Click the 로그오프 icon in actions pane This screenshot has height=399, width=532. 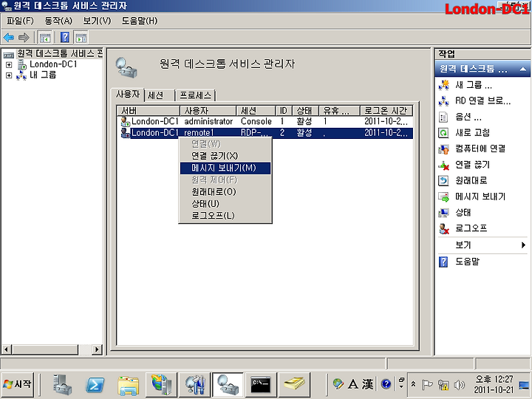click(444, 228)
